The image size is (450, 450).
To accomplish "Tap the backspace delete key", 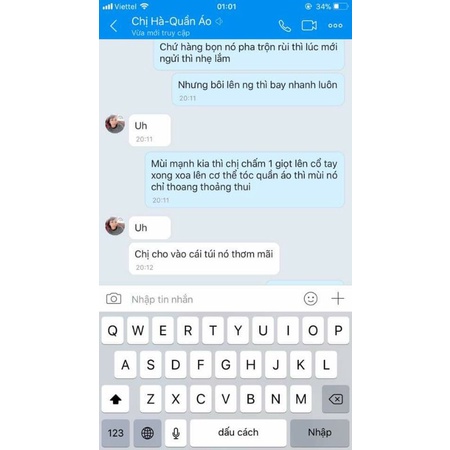I will (336, 399).
